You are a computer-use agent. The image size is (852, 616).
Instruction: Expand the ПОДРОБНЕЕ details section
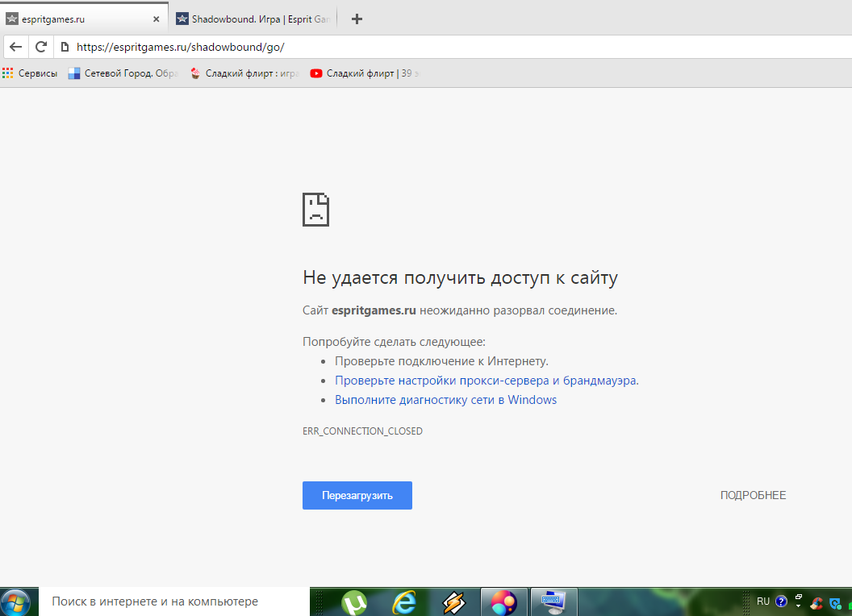[753, 495]
